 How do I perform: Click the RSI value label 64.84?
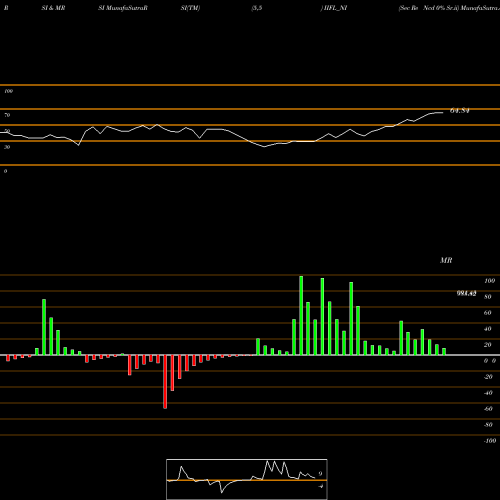(x=460, y=111)
